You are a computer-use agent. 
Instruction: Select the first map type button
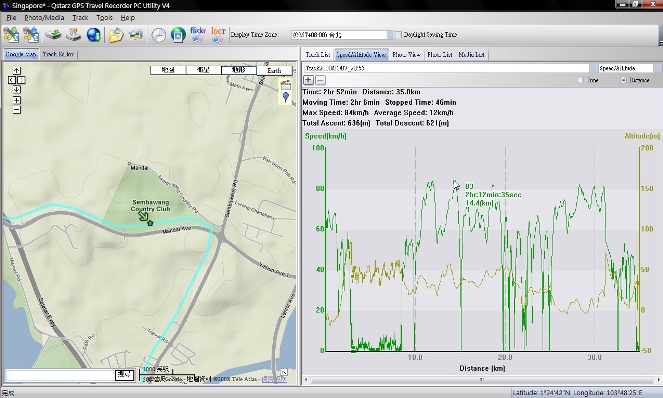click(x=168, y=70)
